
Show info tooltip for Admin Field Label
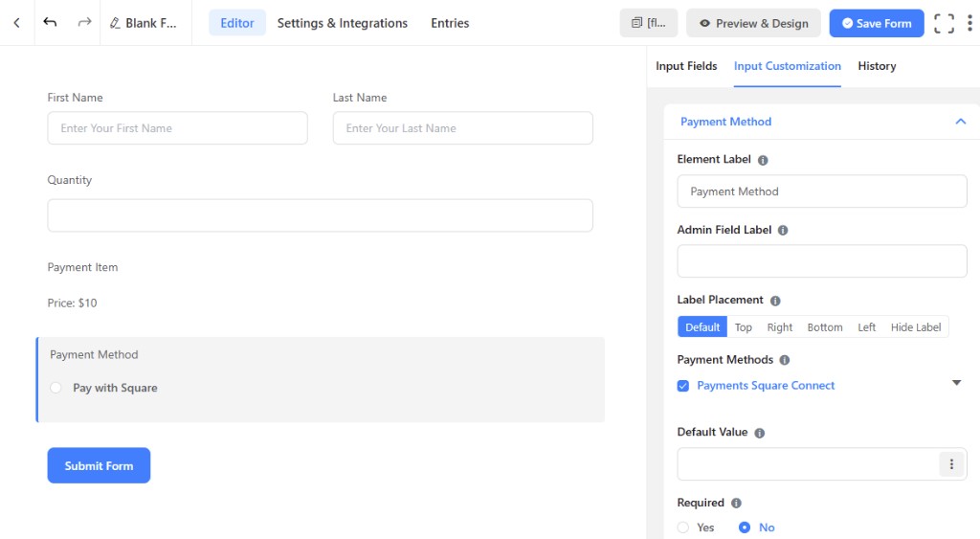click(783, 230)
